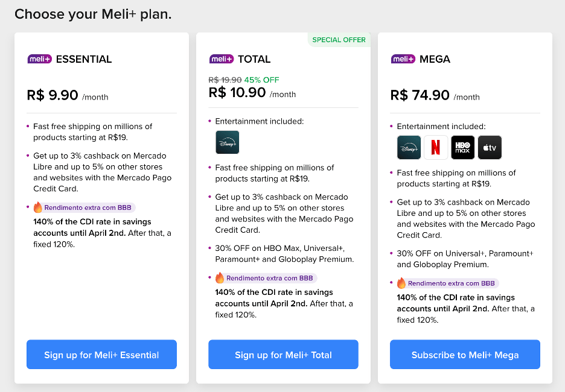Click the Special Offer badge on Total plan
This screenshot has height=392, width=565.
point(339,40)
